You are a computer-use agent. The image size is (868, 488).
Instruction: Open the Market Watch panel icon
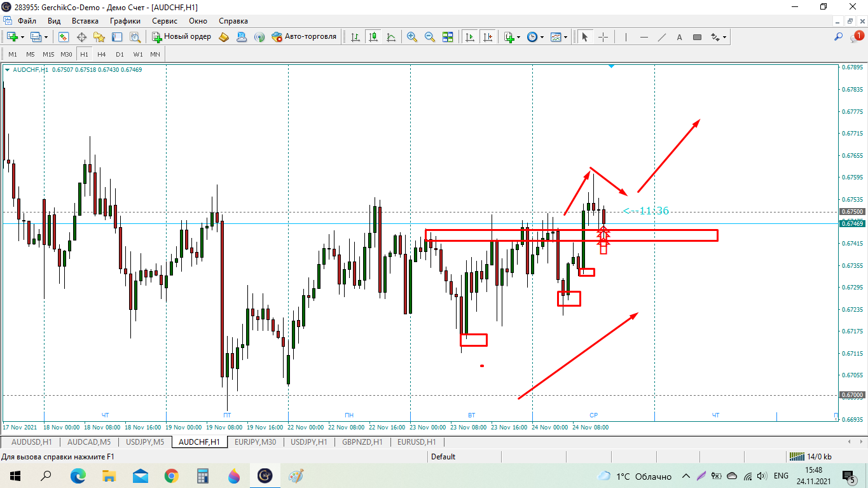click(64, 37)
